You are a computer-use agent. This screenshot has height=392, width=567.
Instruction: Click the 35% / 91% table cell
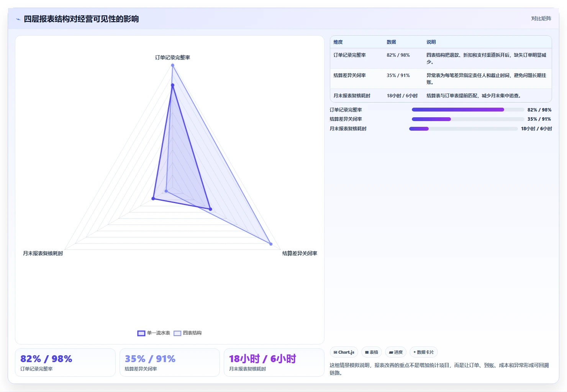click(x=398, y=75)
